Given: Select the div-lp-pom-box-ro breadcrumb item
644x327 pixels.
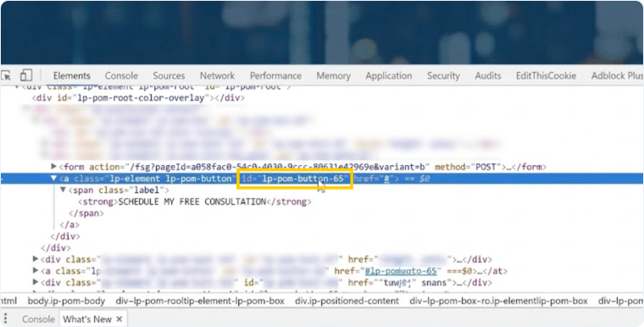Looking at the screenshot, I should (498, 301).
